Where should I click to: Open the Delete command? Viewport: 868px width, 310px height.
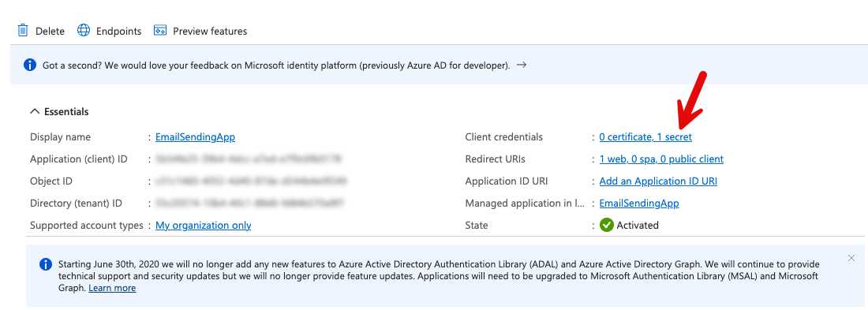(41, 31)
